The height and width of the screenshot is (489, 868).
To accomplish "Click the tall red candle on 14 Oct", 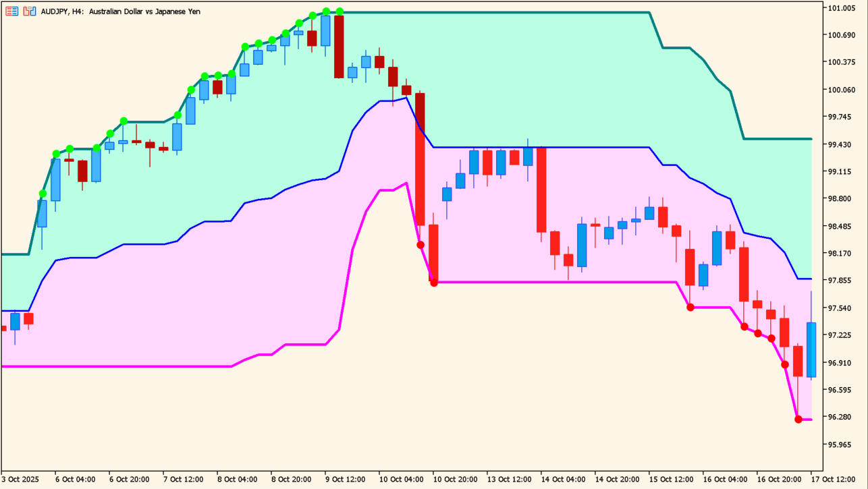I will (x=541, y=190).
